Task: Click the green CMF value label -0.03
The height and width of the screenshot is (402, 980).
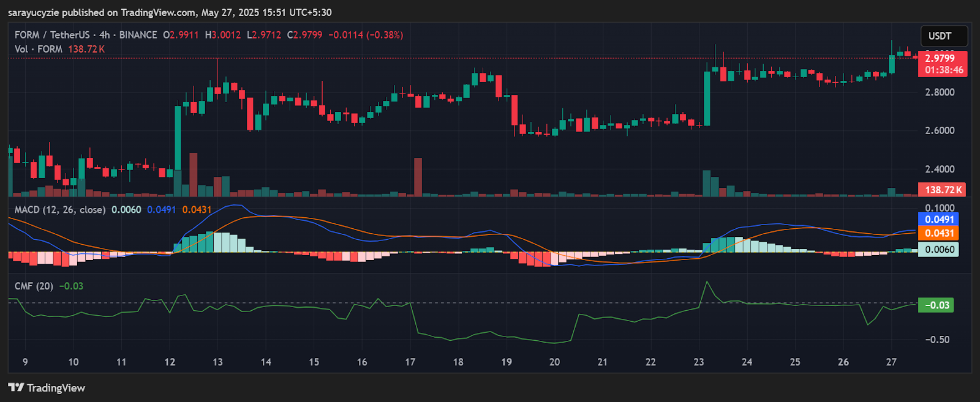Action: 936,305
